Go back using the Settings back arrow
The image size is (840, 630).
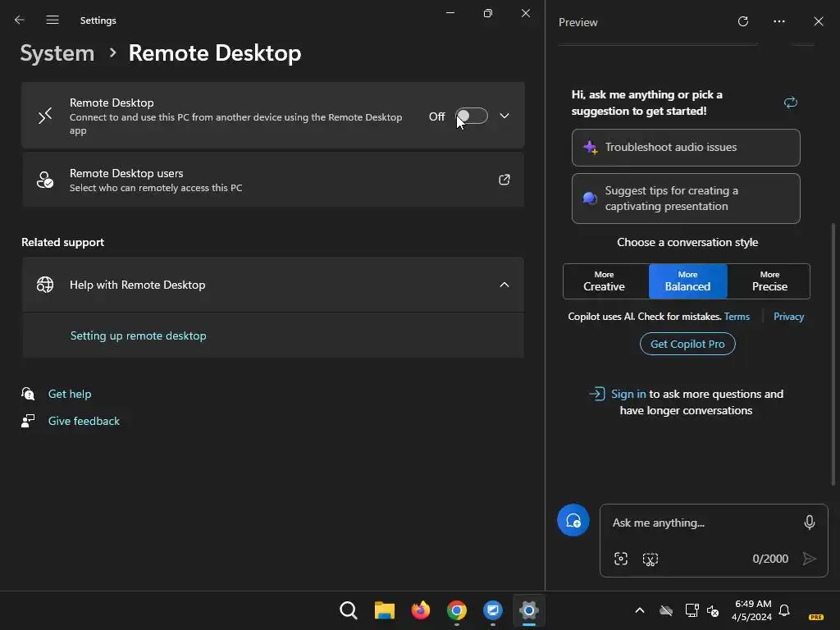pos(20,20)
